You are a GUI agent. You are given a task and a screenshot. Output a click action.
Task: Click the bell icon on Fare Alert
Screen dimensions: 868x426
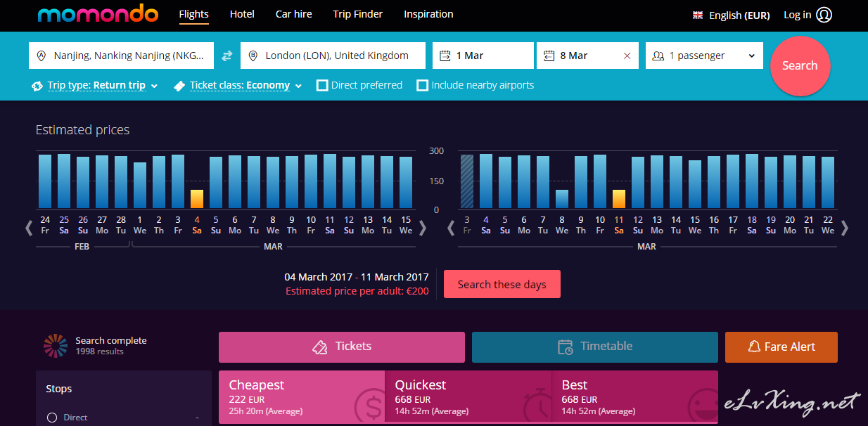(754, 347)
